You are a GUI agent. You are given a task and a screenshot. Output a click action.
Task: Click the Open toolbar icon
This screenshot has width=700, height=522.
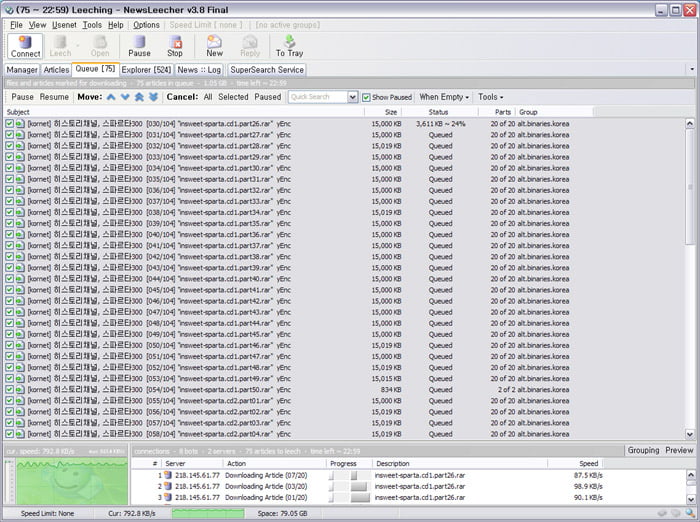(x=100, y=46)
